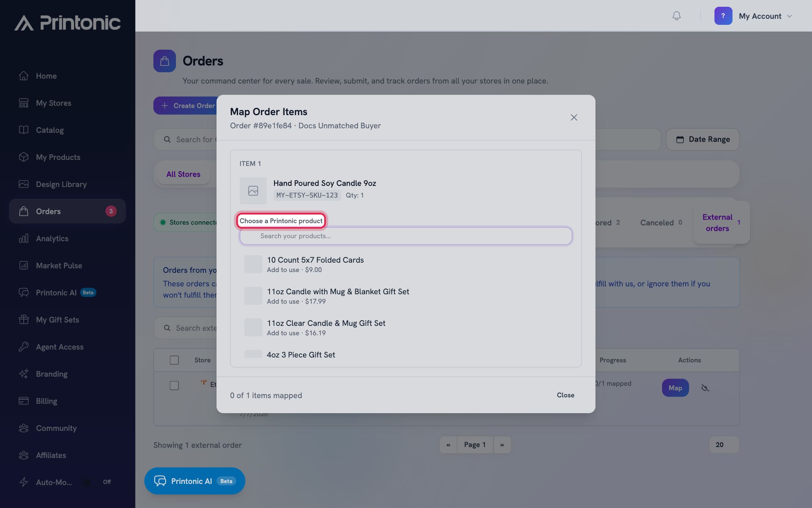
Task: Click the MY-ETSY-SKU-123 label
Action: [x=307, y=195]
